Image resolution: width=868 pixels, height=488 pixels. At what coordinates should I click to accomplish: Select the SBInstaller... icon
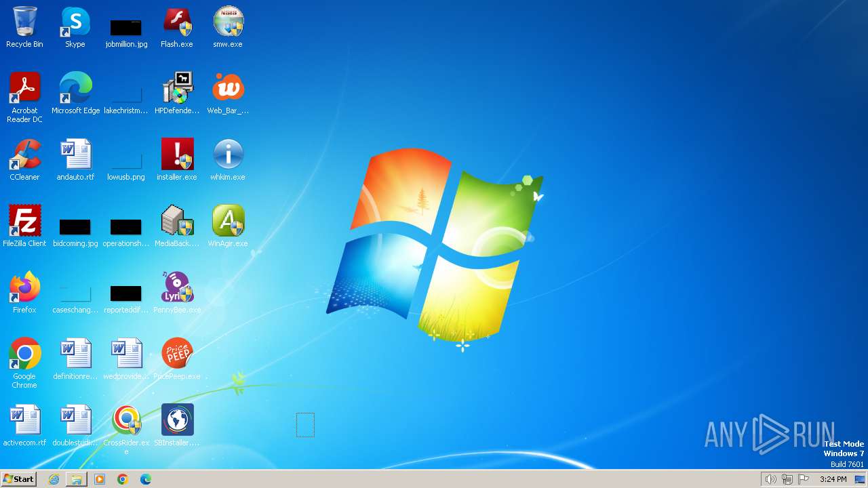click(177, 426)
